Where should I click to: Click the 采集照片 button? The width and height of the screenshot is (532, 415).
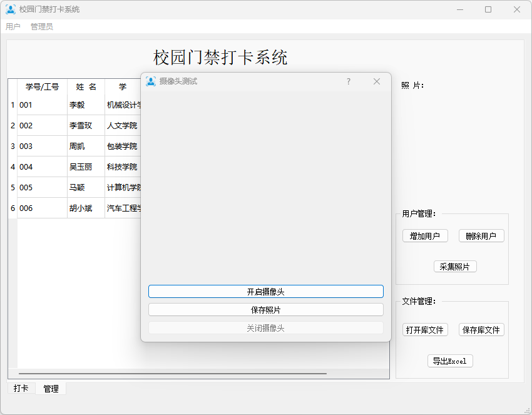pyautogui.click(x=455, y=267)
